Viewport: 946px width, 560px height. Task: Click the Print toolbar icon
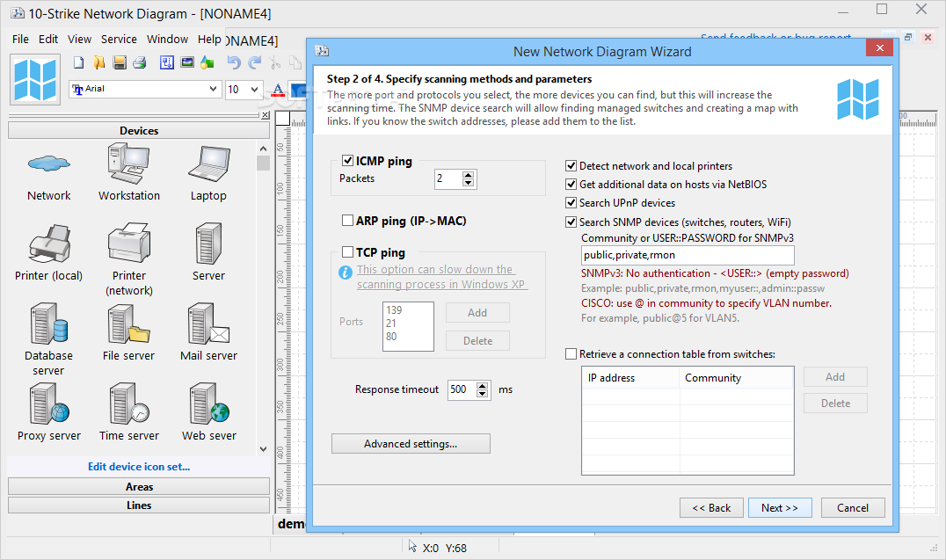click(x=140, y=62)
